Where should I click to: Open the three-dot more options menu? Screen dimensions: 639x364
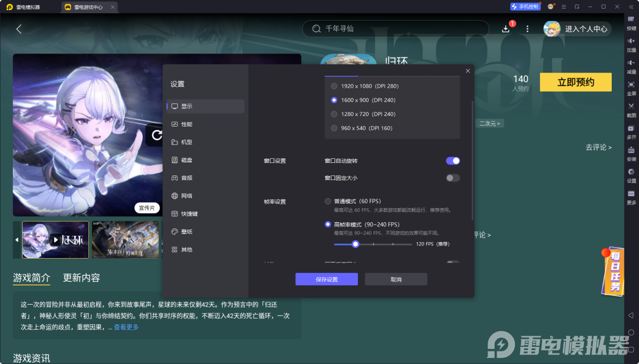point(527,29)
